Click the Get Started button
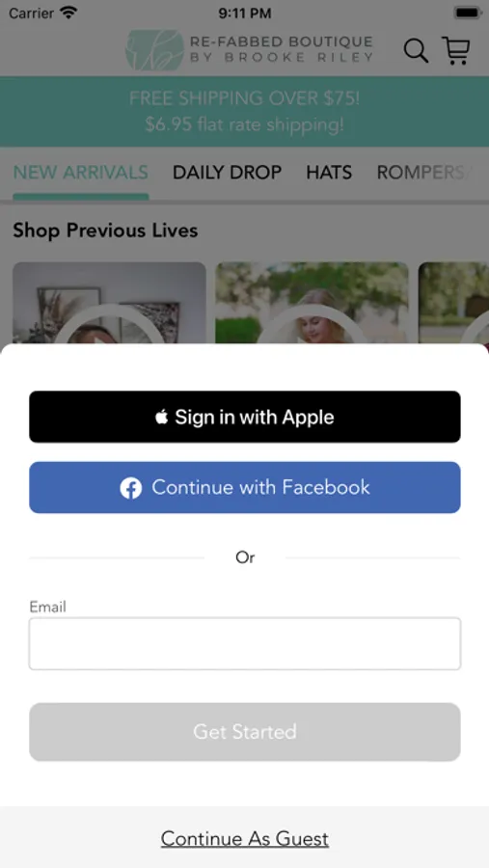Screen dimensions: 489x868 click(x=245, y=732)
